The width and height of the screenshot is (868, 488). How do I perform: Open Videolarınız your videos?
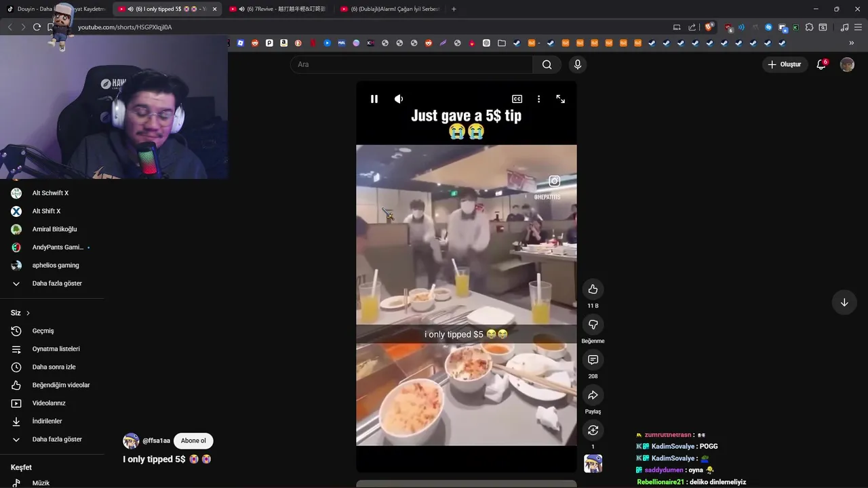click(52, 403)
